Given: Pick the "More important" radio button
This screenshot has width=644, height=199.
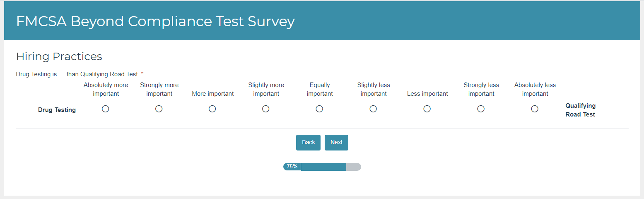Looking at the screenshot, I should [212, 109].
